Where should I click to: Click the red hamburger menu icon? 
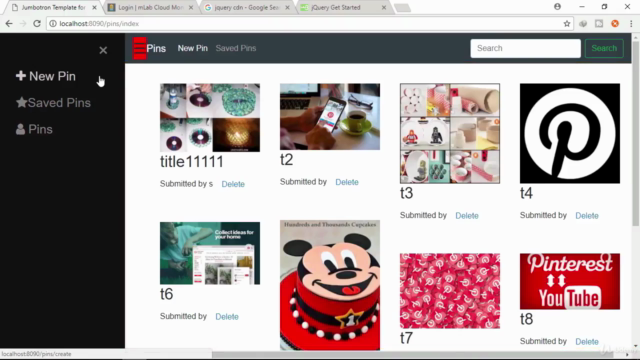[x=140, y=48]
